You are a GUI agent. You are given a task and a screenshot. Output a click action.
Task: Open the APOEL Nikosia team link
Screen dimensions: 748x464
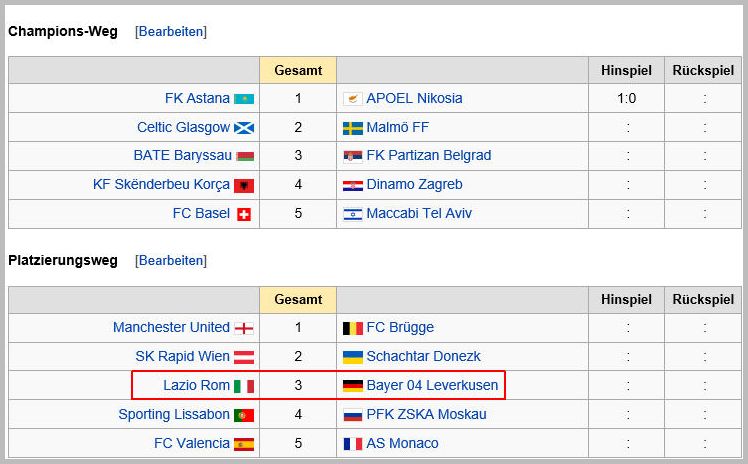pyautogui.click(x=414, y=98)
